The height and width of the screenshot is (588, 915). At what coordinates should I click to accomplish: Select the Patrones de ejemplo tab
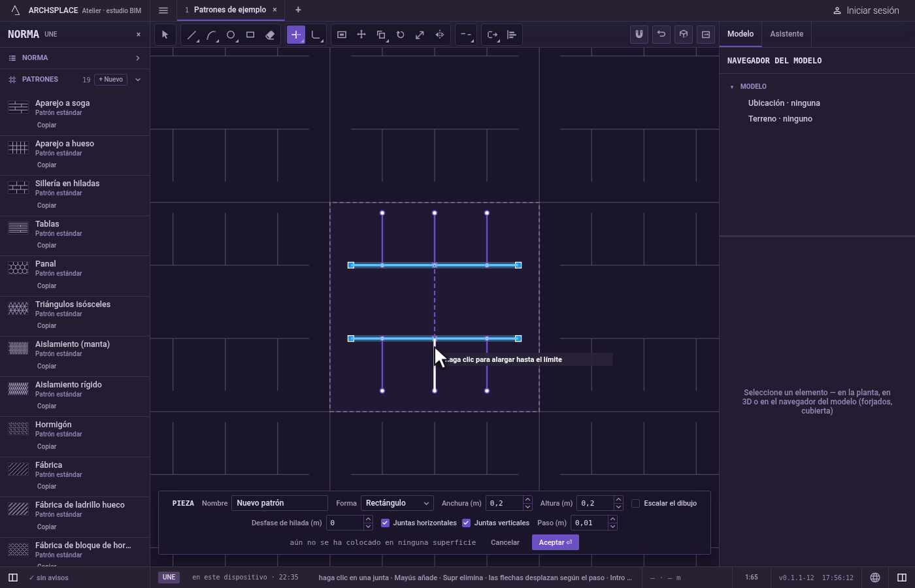(230, 10)
